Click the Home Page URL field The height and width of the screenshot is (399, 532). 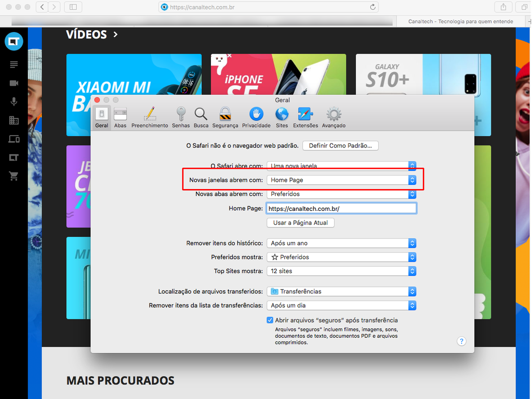click(x=341, y=208)
